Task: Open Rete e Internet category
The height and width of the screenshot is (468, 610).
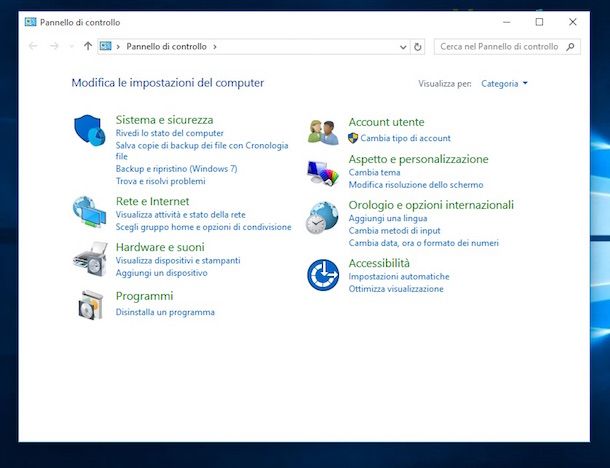Action: pos(152,201)
